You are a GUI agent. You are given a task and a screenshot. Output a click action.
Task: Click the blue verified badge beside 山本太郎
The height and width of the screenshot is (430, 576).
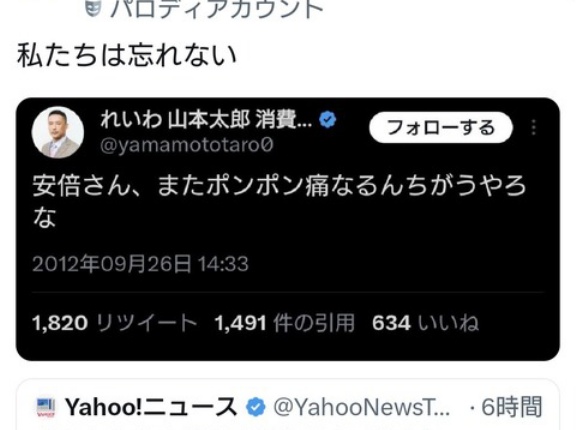click(x=328, y=120)
